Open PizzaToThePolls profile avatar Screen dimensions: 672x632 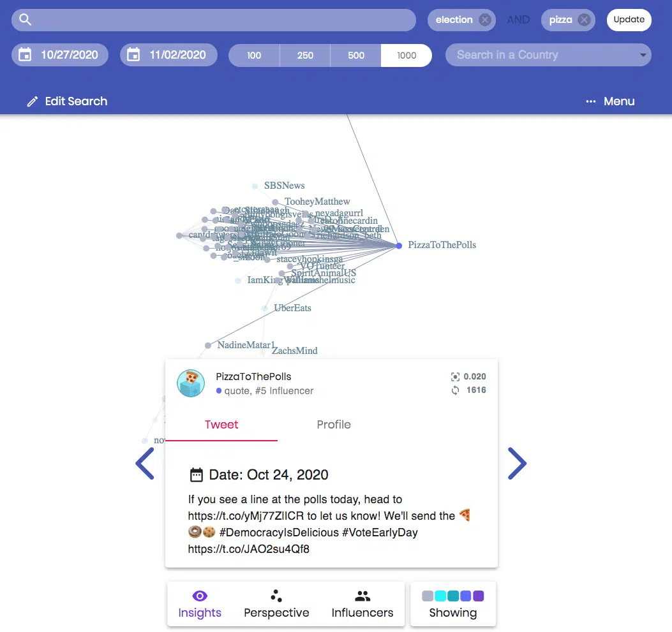191,383
